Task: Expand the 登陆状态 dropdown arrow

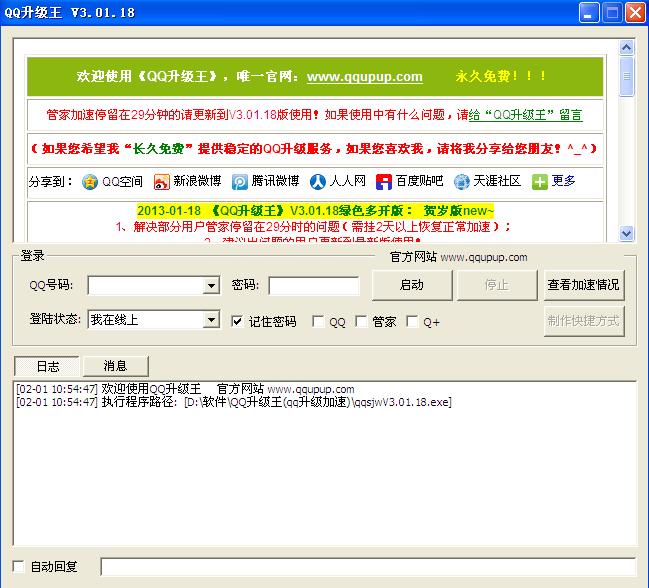Action: click(x=211, y=319)
